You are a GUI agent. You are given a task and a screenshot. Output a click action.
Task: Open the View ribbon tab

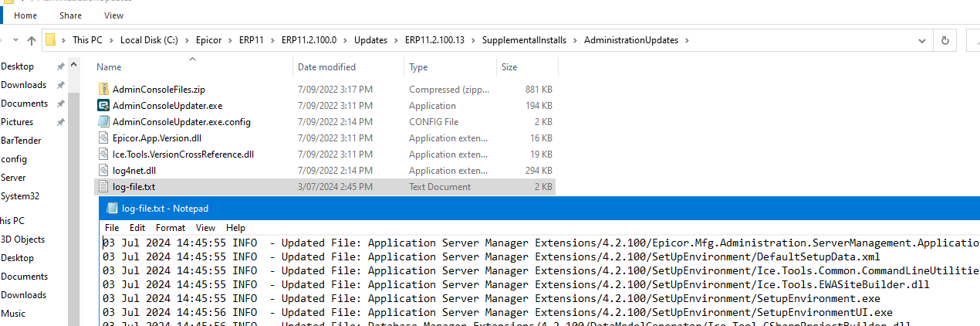[113, 15]
